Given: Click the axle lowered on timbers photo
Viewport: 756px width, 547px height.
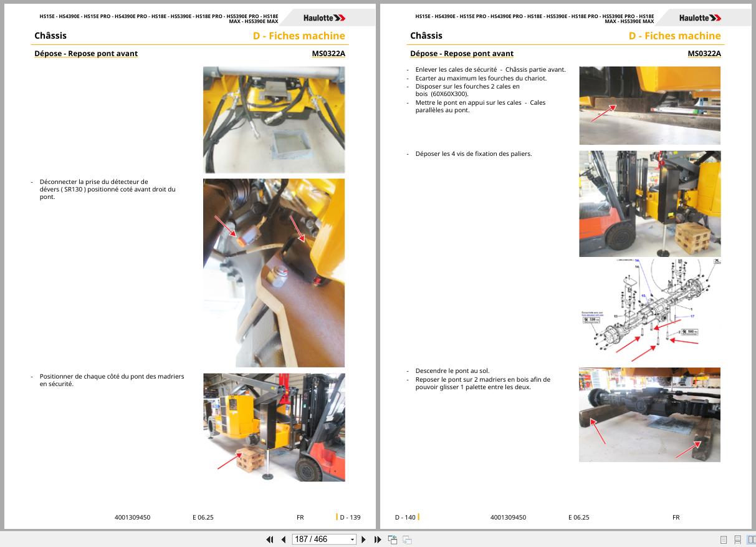Looking at the screenshot, I should click(650, 415).
